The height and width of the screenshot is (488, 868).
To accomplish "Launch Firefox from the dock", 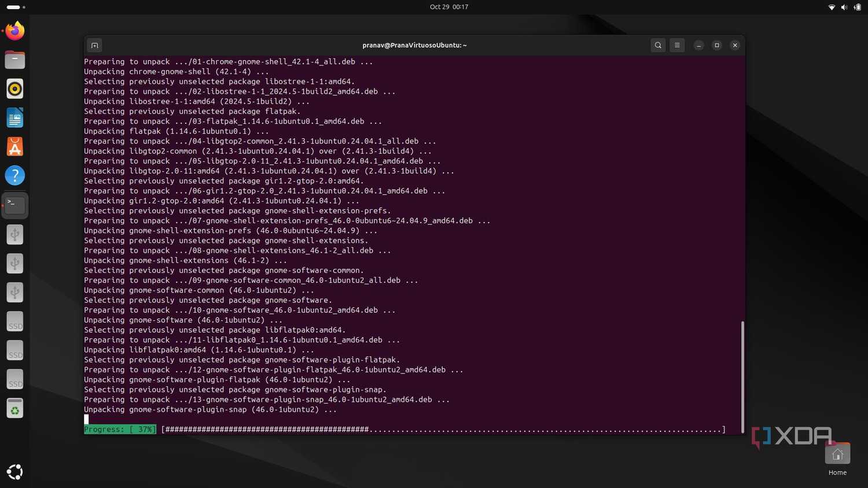I will click(x=15, y=31).
